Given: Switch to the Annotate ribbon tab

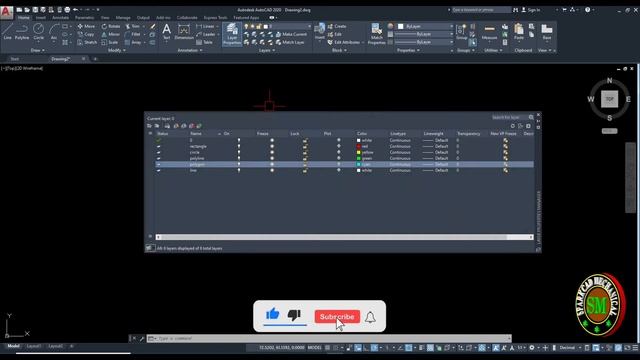Looking at the screenshot, I should click(x=60, y=18).
